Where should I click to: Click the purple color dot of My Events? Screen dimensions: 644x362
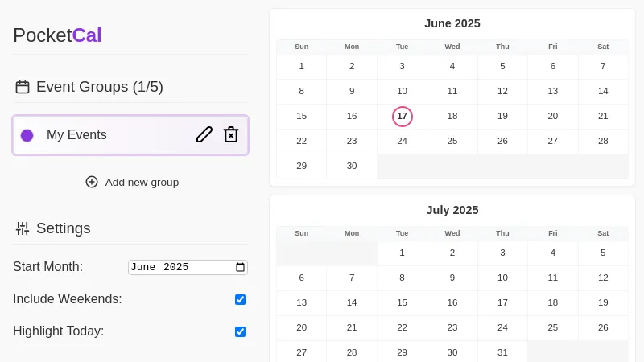(x=27, y=135)
